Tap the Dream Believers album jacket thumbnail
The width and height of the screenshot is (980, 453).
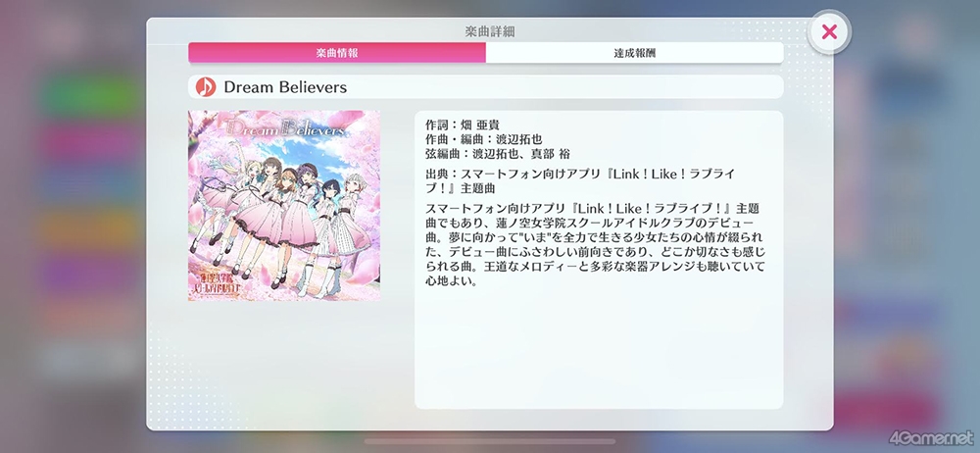284,206
